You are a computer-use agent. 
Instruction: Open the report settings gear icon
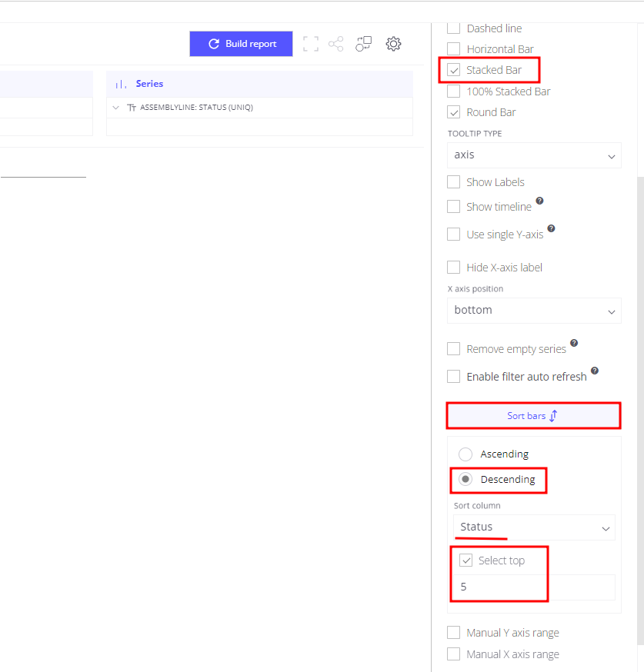pos(393,44)
